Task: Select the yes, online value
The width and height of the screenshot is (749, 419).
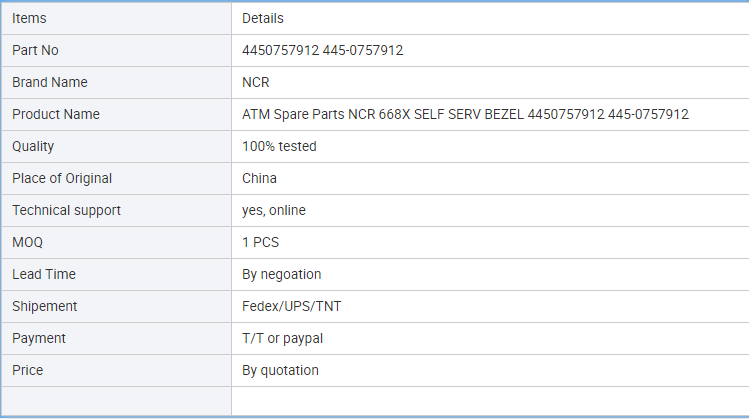Action: (274, 210)
